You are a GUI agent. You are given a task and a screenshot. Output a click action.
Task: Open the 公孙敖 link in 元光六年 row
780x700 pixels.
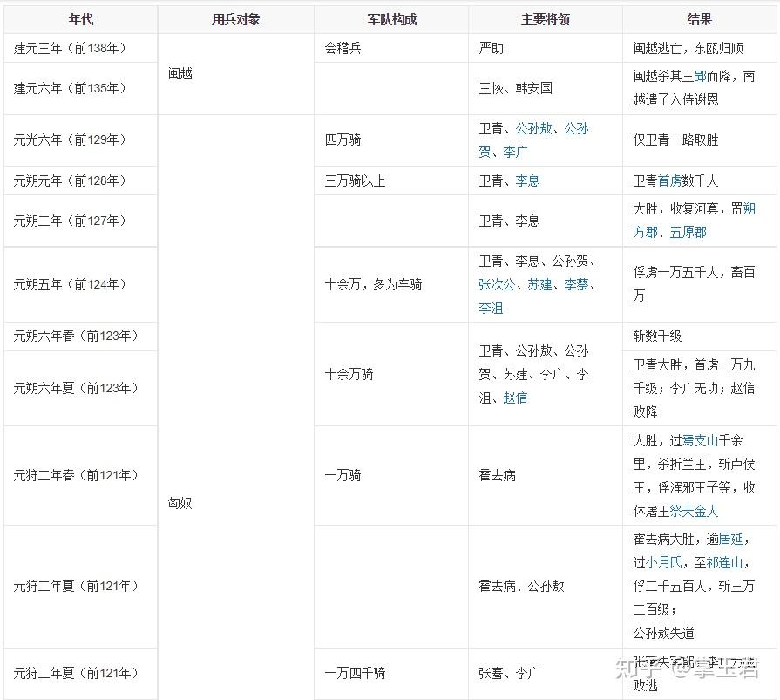[533, 128]
